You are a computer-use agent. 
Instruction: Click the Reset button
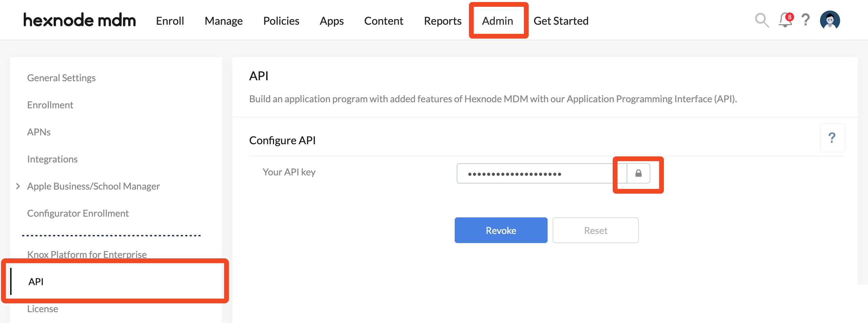[595, 230]
